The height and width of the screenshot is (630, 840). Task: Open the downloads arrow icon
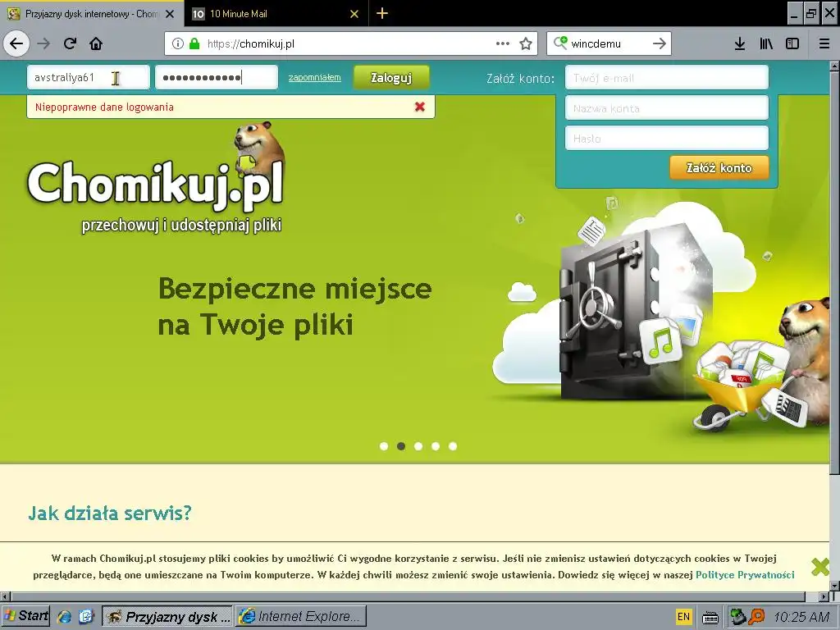(x=740, y=43)
